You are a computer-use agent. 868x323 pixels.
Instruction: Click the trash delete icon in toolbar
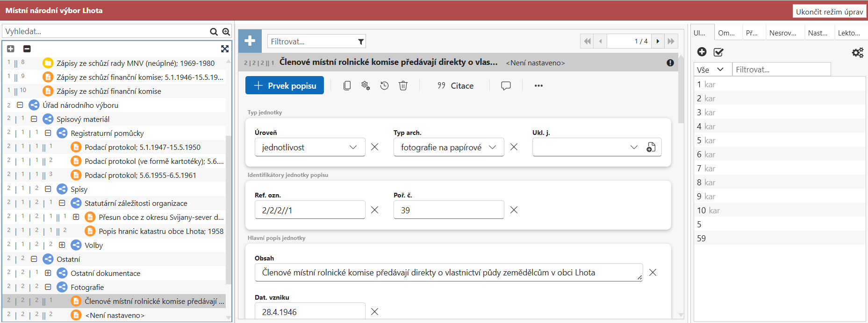[x=403, y=85]
